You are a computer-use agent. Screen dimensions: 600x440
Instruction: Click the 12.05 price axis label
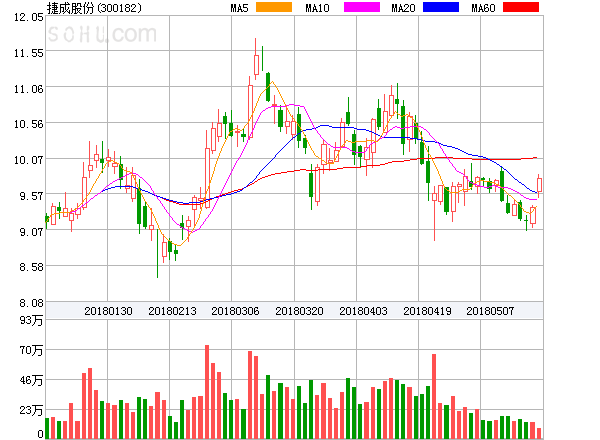[29, 17]
